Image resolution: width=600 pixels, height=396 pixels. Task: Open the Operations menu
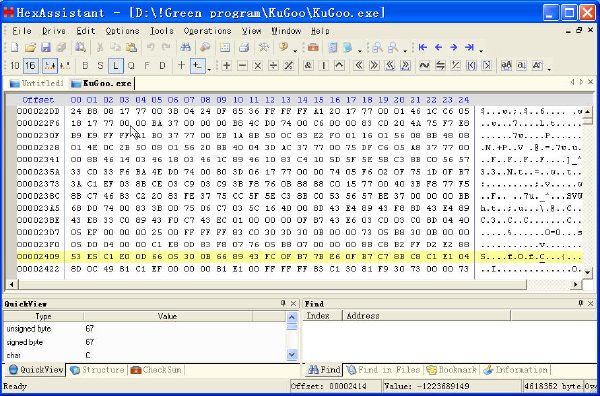[x=207, y=31]
